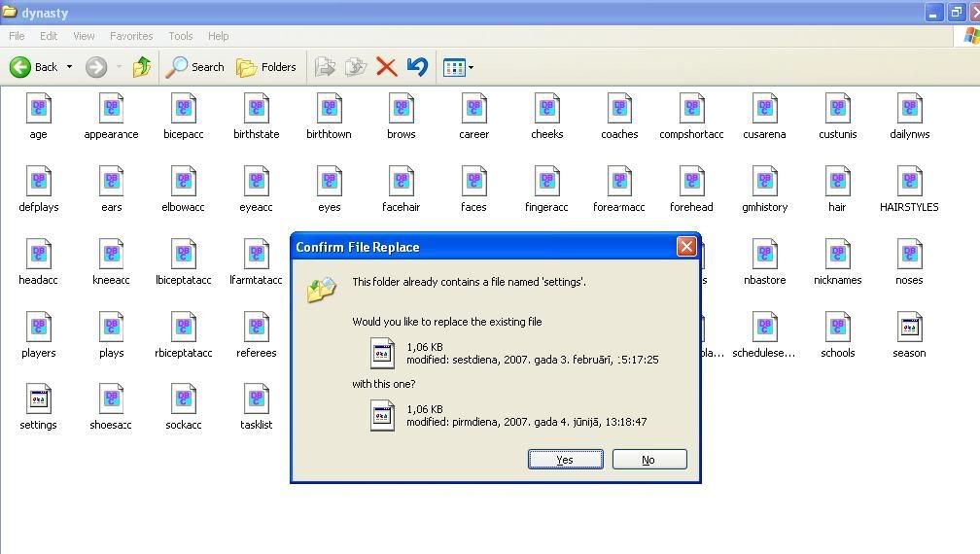Viewport: 980px width, 554px height.
Task: Select the coaches file icon
Action: click(619, 108)
